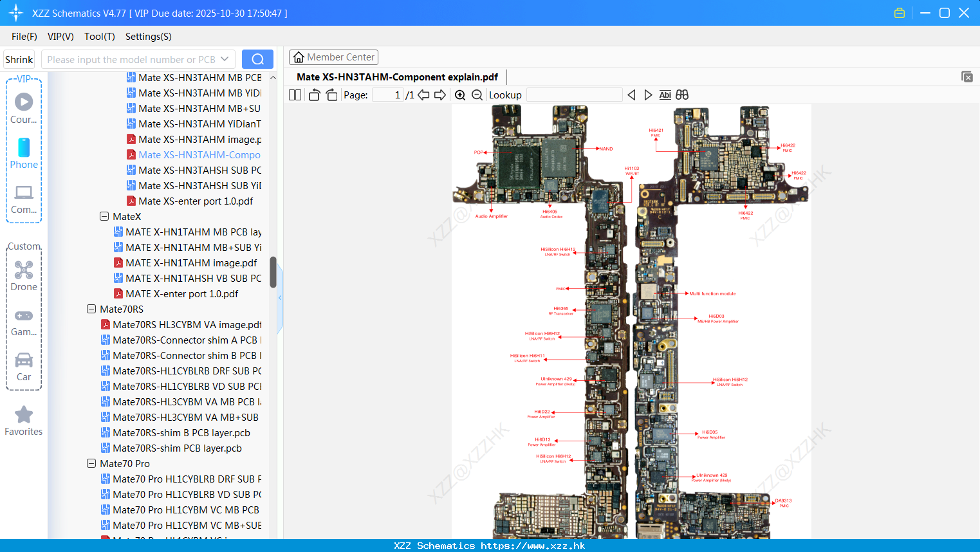Rotate the page clockwise
980x552 pixels.
[331, 95]
